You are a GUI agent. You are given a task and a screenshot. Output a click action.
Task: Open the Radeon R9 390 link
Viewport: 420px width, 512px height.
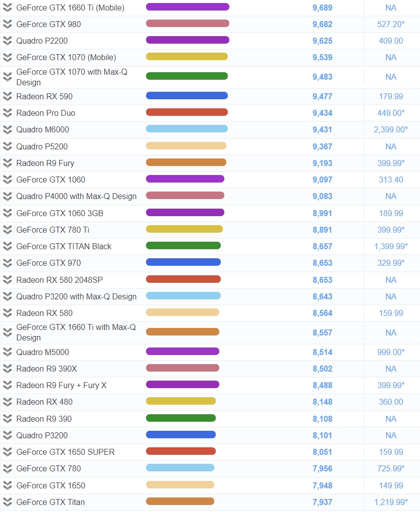44,419
